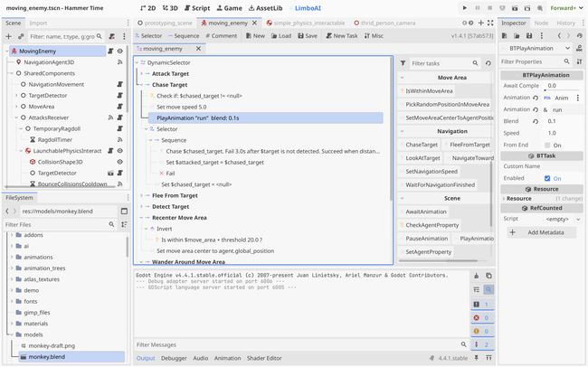
Task: Toggle collapse duplicate messages in Output
Action: tap(476, 289)
